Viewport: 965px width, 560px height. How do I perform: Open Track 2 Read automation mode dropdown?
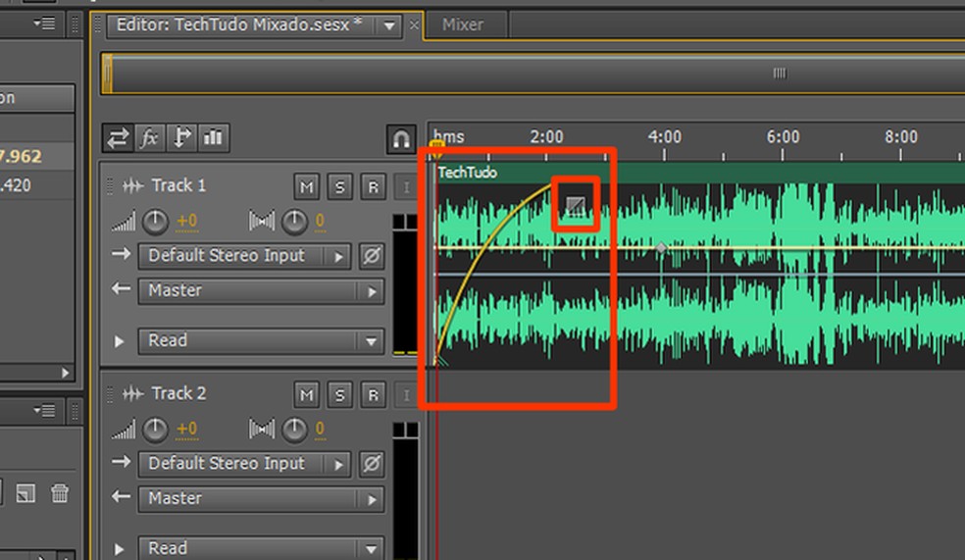262,548
